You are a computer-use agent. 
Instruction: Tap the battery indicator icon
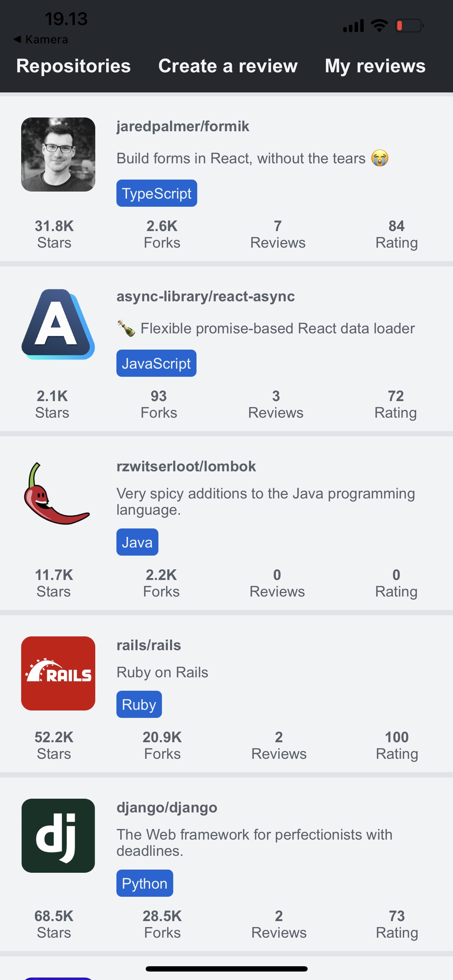410,25
